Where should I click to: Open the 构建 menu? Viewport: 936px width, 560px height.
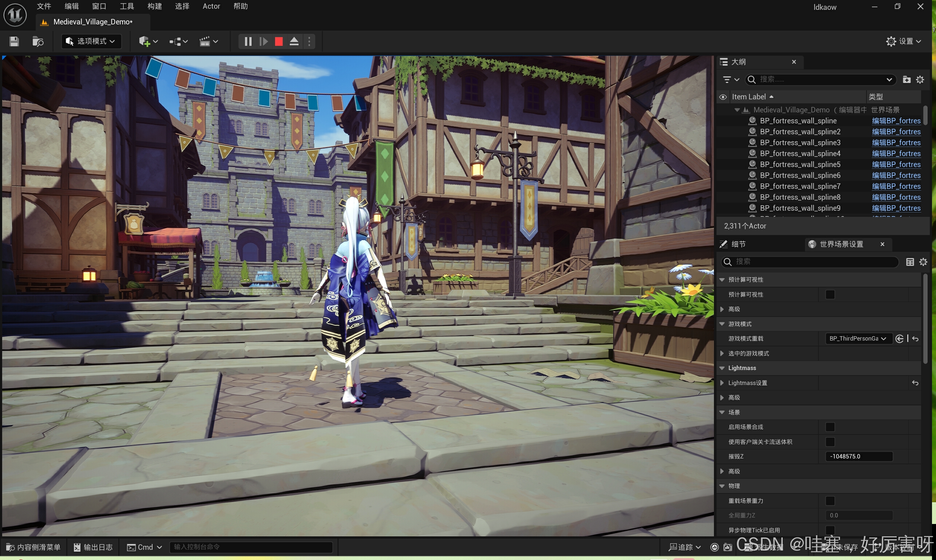pyautogui.click(x=154, y=7)
